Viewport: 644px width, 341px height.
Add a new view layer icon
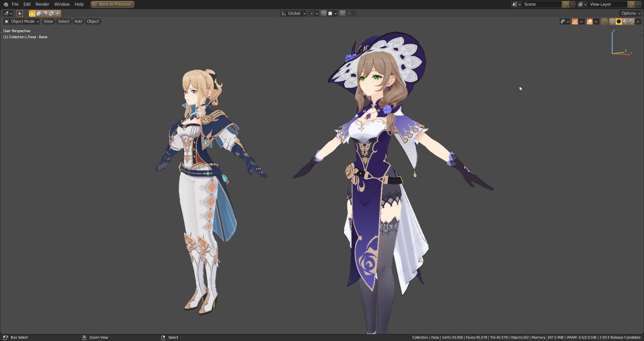coord(631,4)
